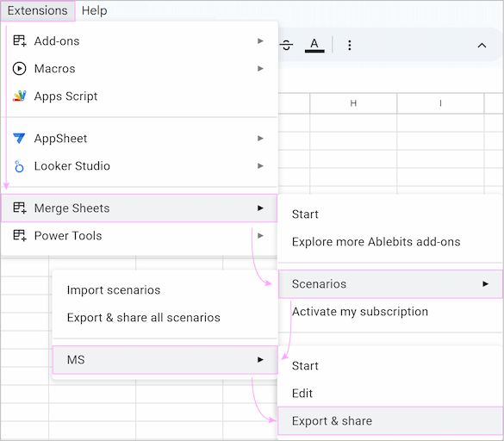Select Macros menu entry
The image size is (504, 441).
click(x=139, y=68)
